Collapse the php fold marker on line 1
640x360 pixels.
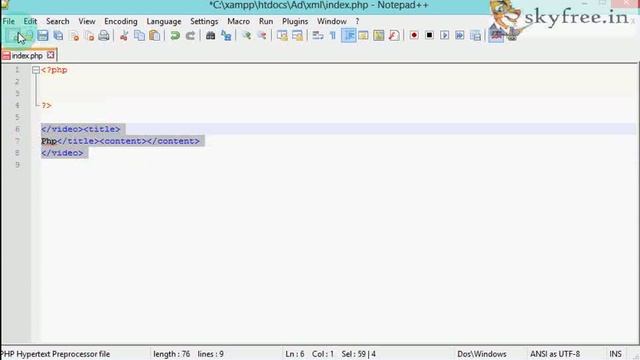(x=36, y=70)
